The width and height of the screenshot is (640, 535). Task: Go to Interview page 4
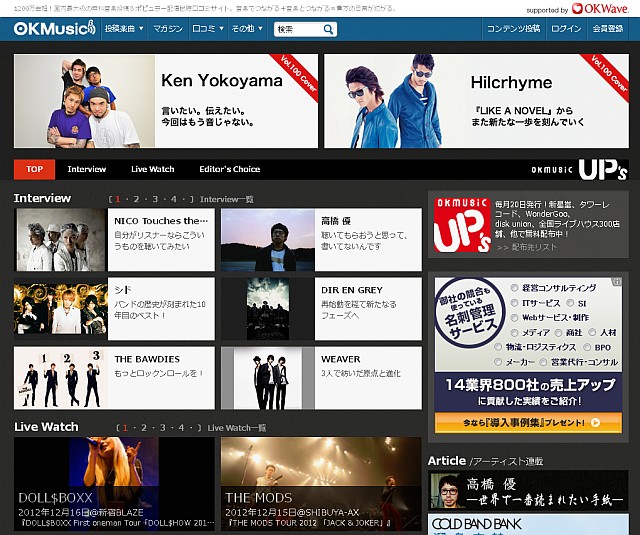173,199
